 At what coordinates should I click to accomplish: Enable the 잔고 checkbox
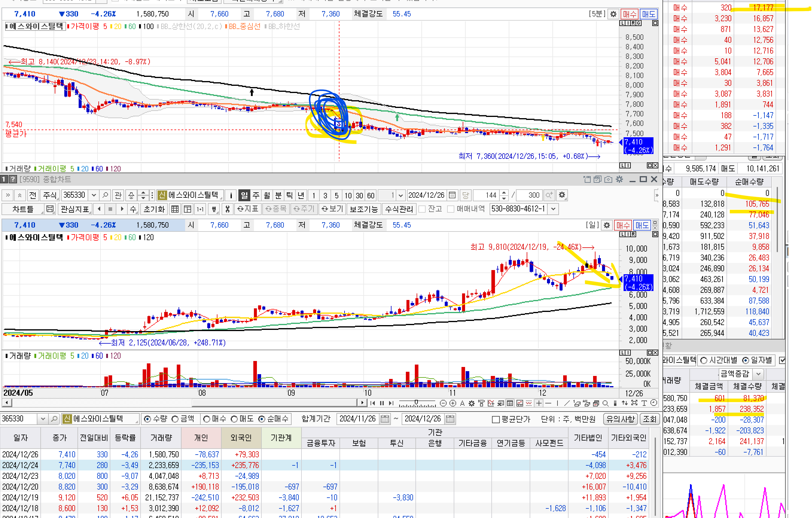click(x=422, y=209)
